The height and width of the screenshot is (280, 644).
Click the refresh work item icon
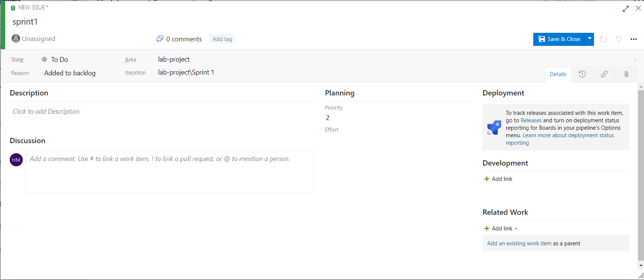pos(603,39)
